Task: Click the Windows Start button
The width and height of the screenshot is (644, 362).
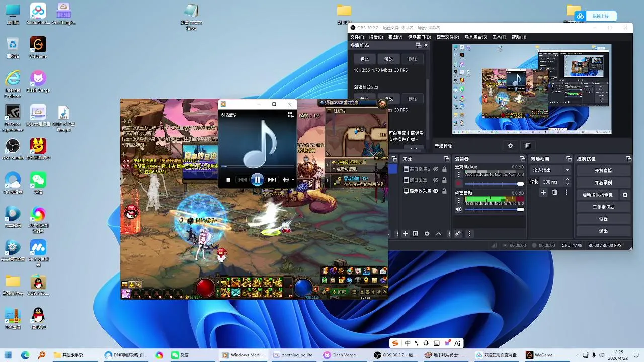Action: pos(9,355)
